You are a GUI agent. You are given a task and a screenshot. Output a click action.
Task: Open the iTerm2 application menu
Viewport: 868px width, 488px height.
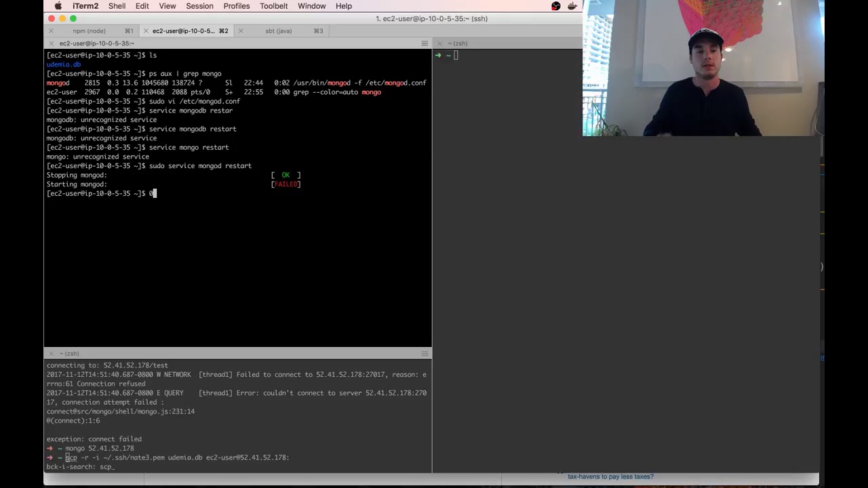(85, 6)
